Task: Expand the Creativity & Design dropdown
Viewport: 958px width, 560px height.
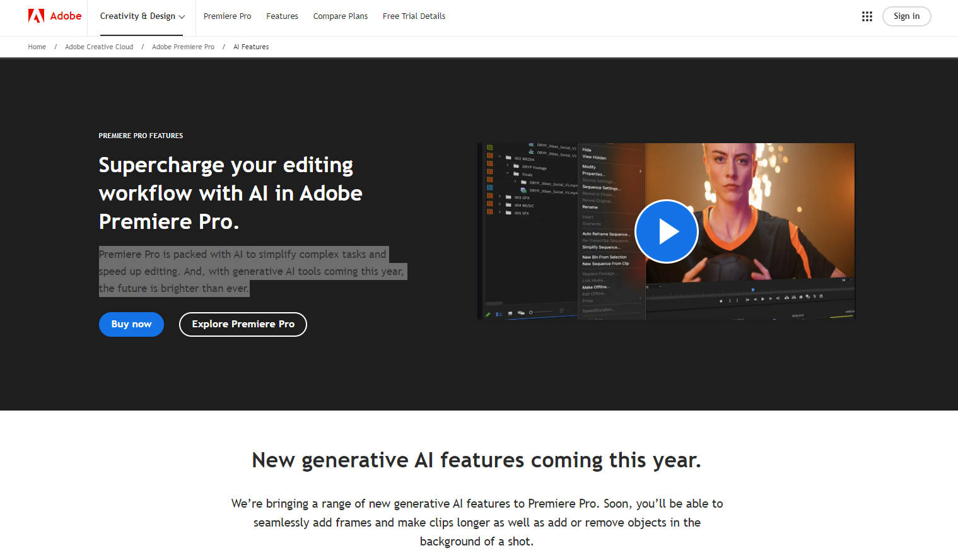Action: [x=143, y=16]
